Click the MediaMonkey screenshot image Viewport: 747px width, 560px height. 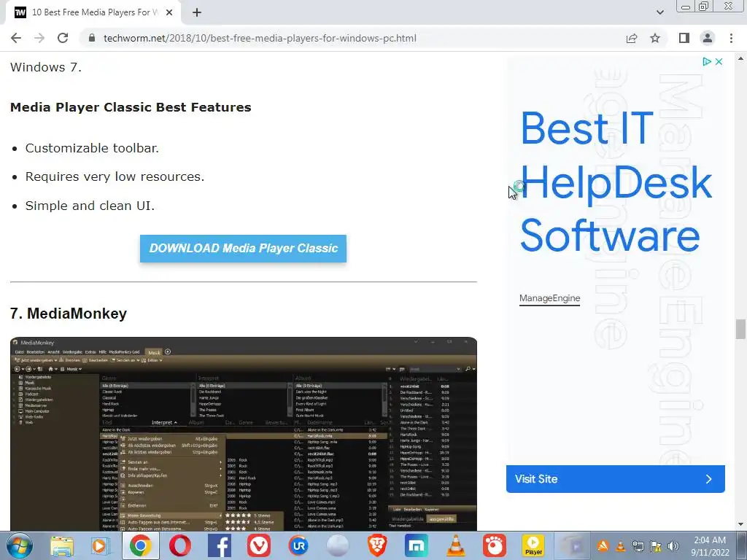pos(244,434)
